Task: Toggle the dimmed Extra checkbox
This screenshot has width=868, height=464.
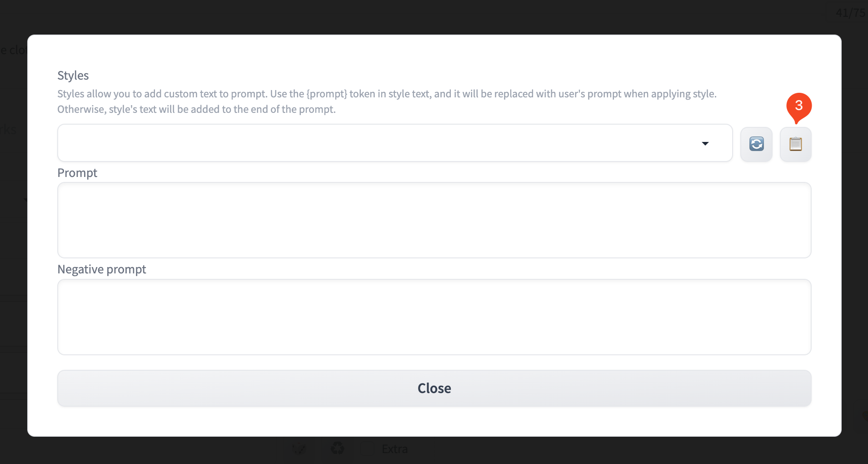Action: click(x=367, y=449)
